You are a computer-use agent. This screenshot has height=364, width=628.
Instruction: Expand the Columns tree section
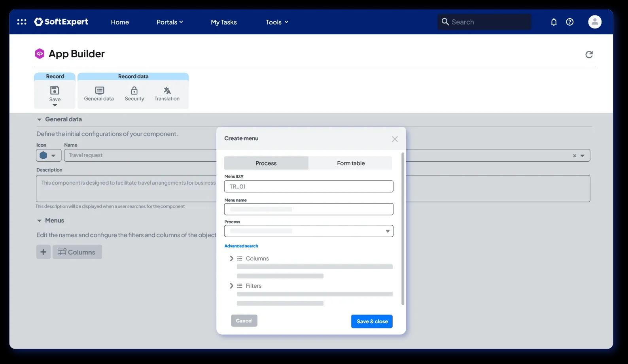click(x=231, y=258)
